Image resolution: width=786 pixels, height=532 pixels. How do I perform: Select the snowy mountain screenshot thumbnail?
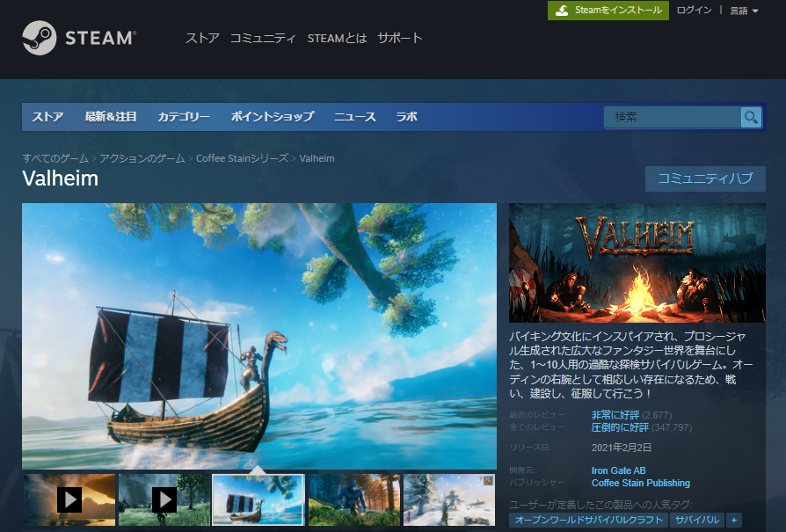448,499
